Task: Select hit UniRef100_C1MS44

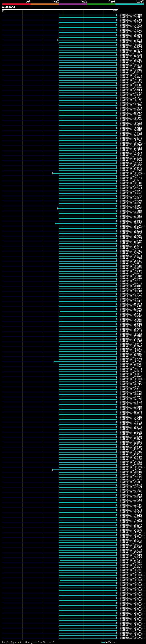Action: [131, 256]
